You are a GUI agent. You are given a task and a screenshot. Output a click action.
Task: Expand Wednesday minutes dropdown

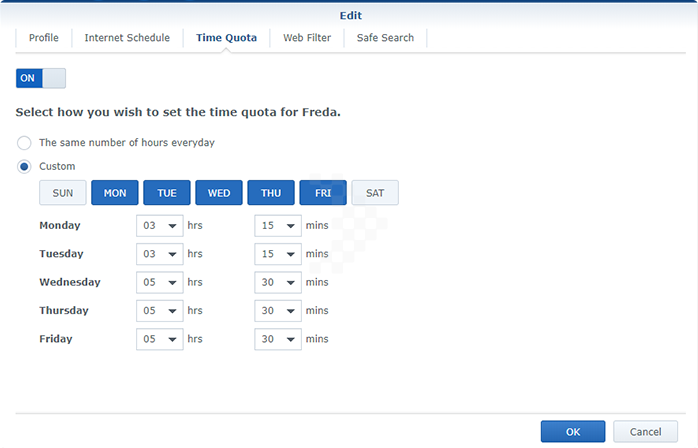[x=279, y=283]
